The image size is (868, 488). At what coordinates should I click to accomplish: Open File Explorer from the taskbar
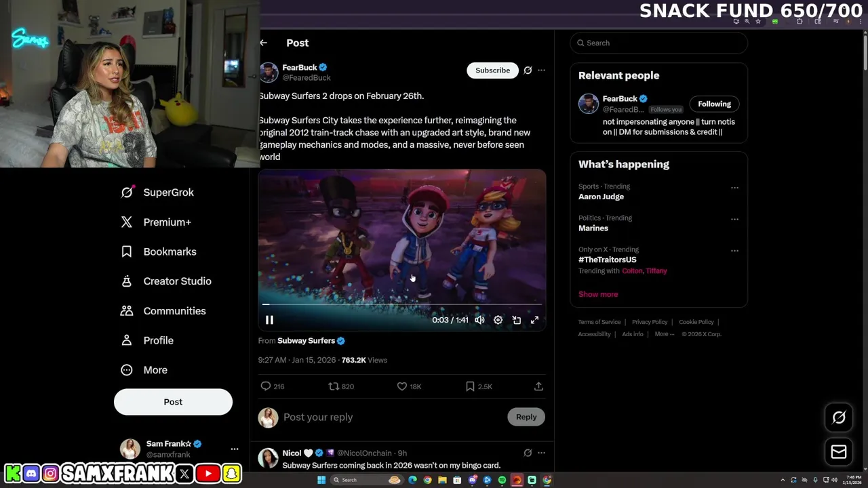[x=442, y=480]
